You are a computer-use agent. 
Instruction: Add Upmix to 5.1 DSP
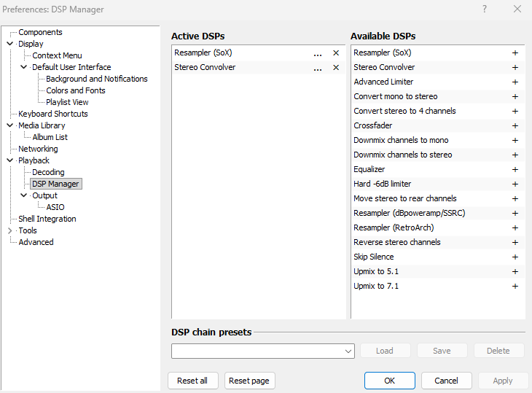[515, 272]
